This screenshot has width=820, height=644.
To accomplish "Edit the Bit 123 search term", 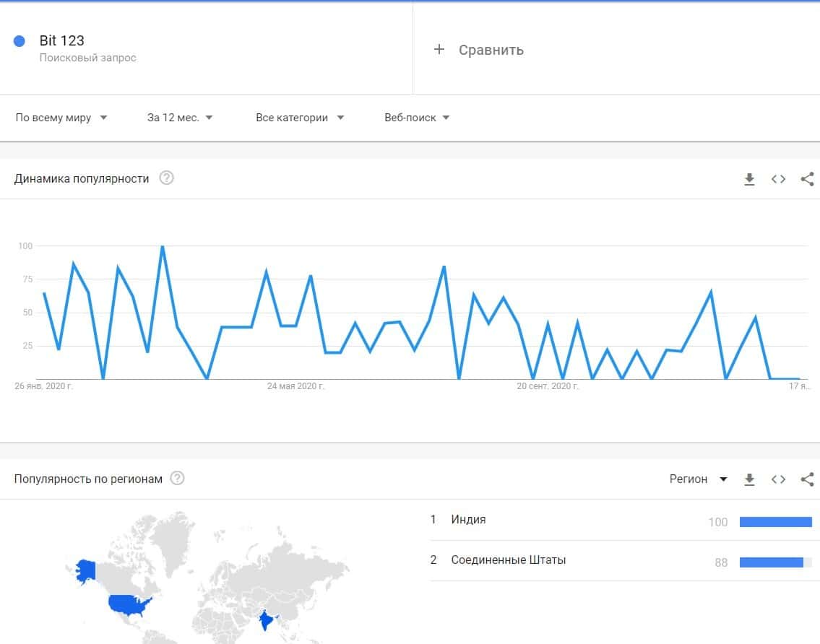I will point(62,41).
